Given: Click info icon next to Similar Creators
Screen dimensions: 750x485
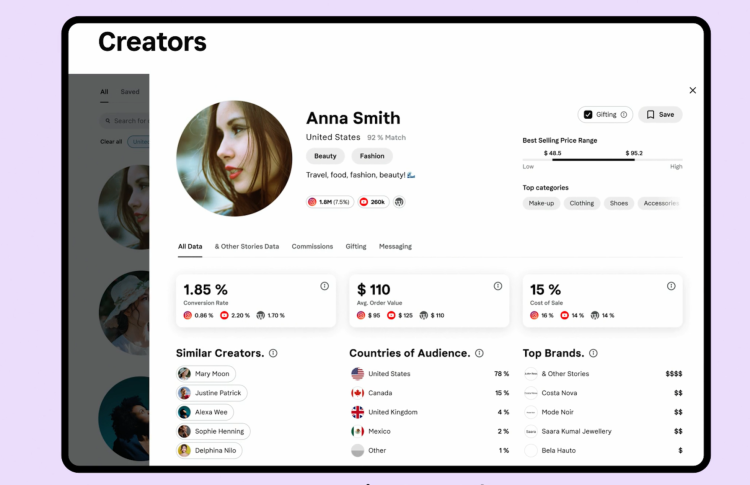Looking at the screenshot, I should coord(273,353).
